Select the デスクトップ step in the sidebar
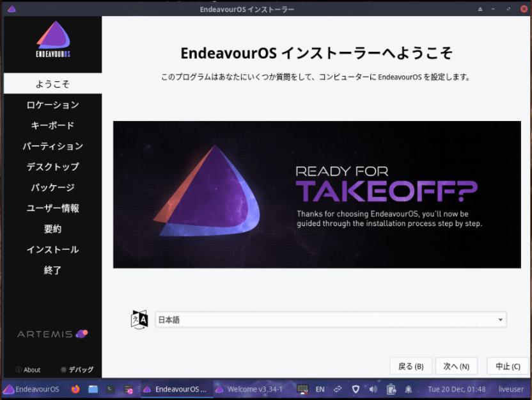Viewport: 532px width, 400px height. 52,167
